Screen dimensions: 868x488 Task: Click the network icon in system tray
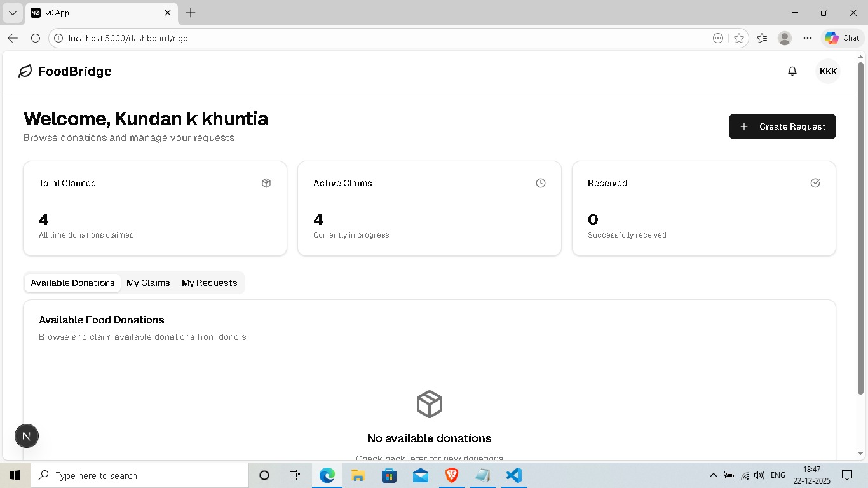pos(745,475)
